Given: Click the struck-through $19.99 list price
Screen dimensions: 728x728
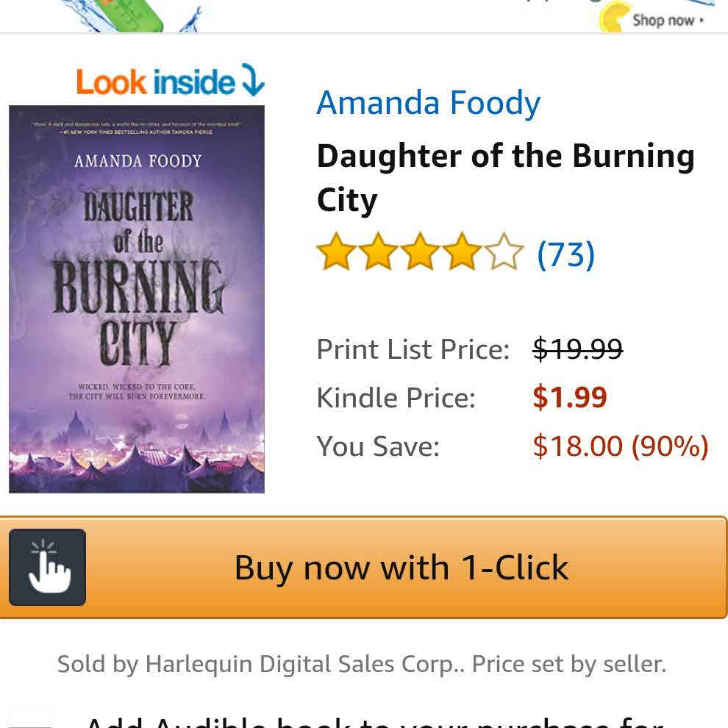Looking at the screenshot, I should click(577, 349).
